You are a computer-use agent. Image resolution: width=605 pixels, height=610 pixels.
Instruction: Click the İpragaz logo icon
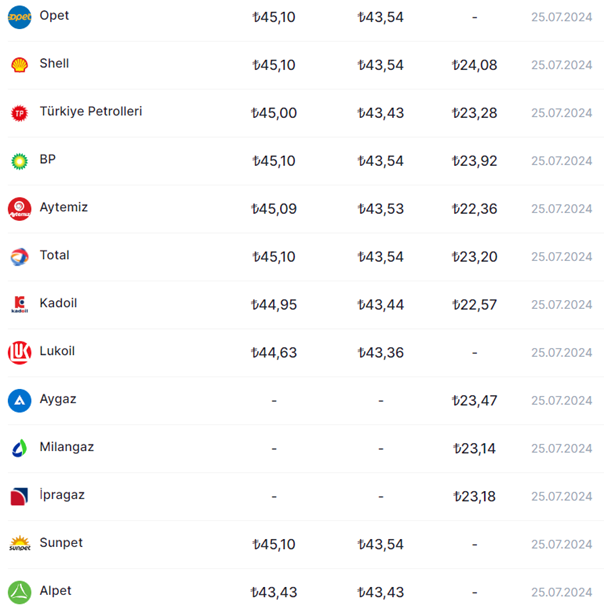point(19,496)
